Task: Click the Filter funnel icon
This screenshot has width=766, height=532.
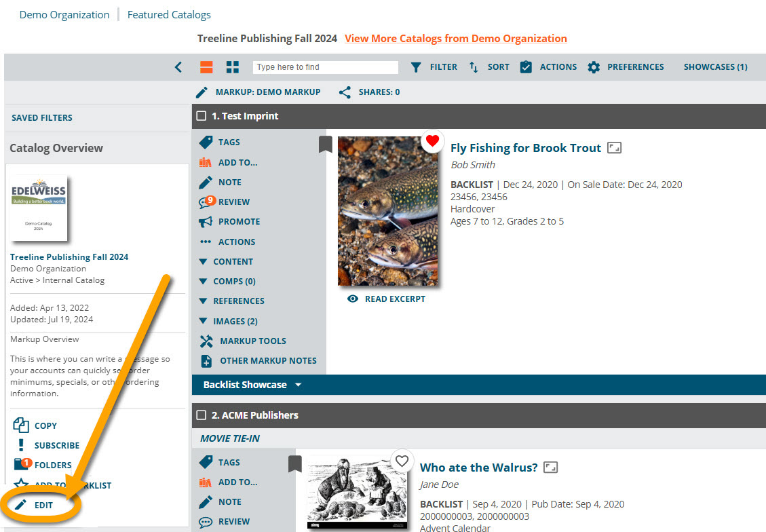Action: 416,67
